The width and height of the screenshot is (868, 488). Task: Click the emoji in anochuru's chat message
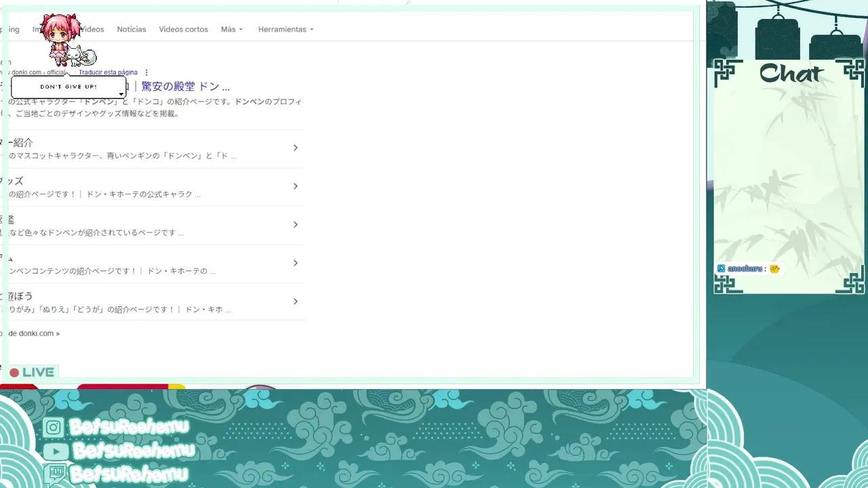pos(774,269)
